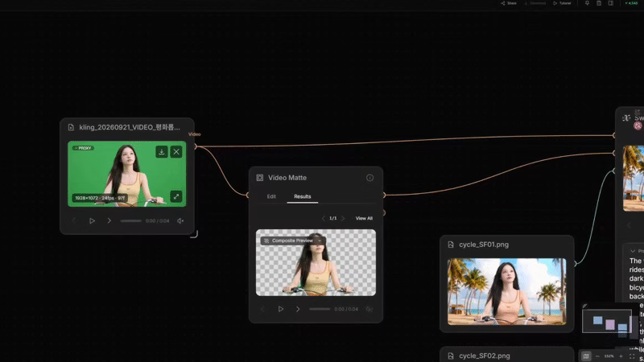Click the trash icon in top bar
This screenshot has width=644, height=362.
(599, 3)
